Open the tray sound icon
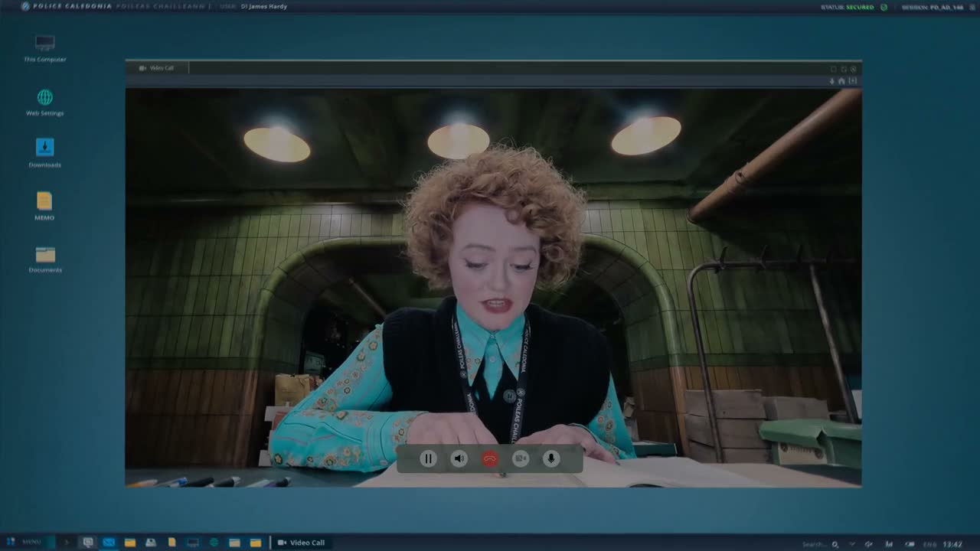Image resolution: width=980 pixels, height=551 pixels. pyautogui.click(x=870, y=544)
